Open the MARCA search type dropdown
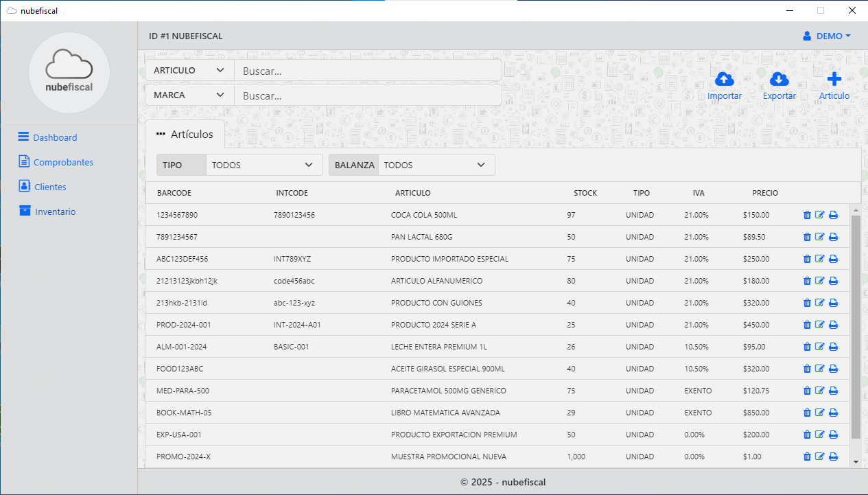The width and height of the screenshot is (868, 495). [189, 95]
